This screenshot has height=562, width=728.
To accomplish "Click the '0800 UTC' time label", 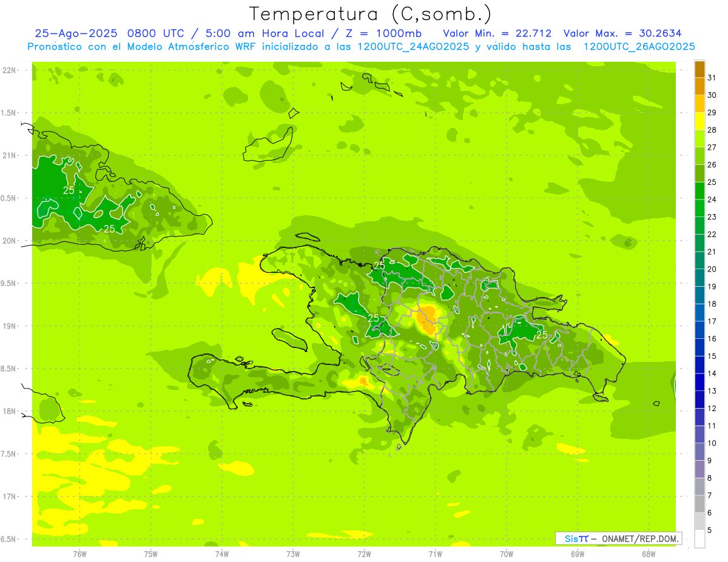I will [158, 33].
